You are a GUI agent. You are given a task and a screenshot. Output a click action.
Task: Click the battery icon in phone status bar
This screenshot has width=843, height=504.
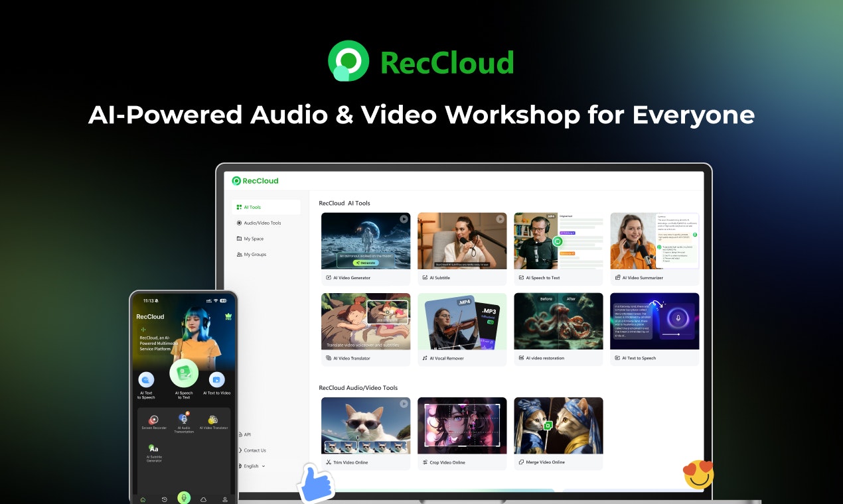(x=224, y=300)
